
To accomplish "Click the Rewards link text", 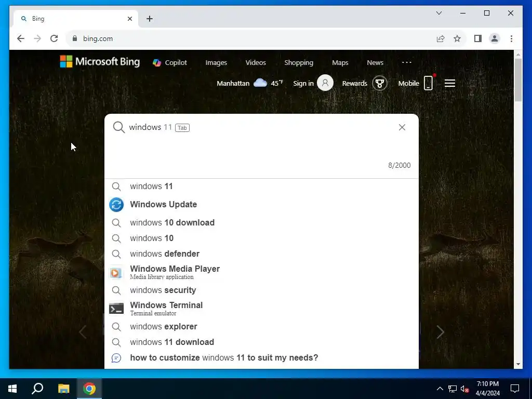I will click(x=354, y=83).
